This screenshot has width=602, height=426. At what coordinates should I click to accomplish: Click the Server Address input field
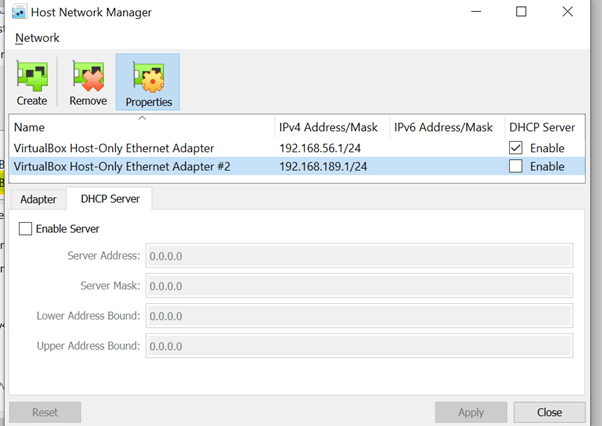point(358,256)
